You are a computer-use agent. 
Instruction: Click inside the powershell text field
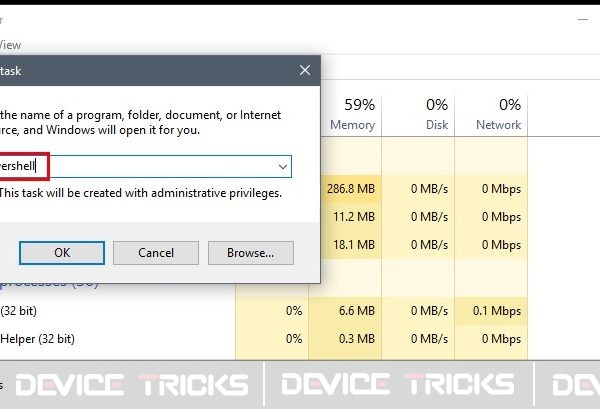(145, 166)
